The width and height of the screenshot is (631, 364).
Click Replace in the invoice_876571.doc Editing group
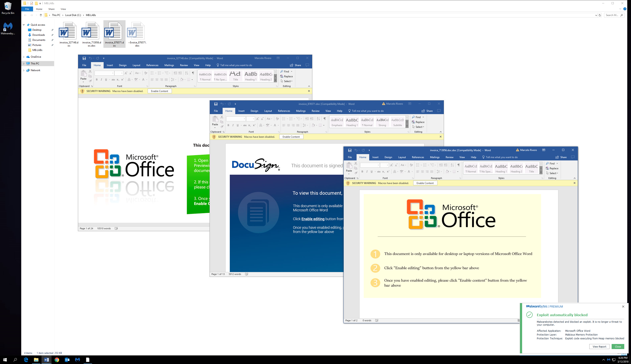[x=418, y=122]
